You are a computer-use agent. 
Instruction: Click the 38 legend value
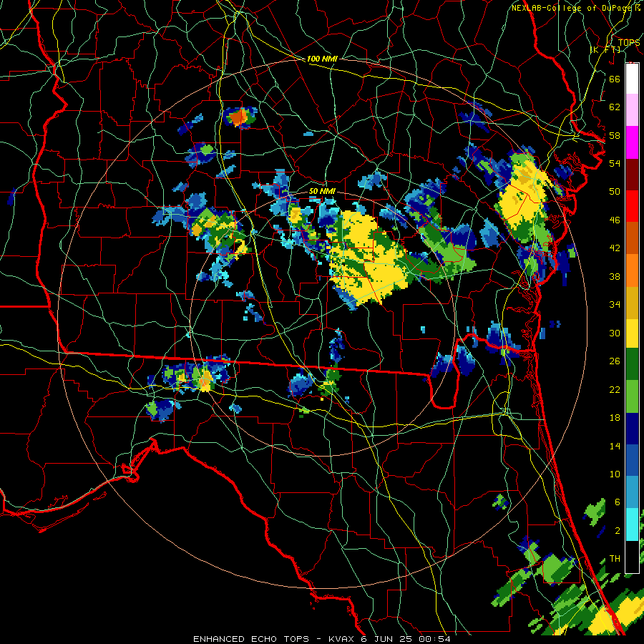point(615,276)
